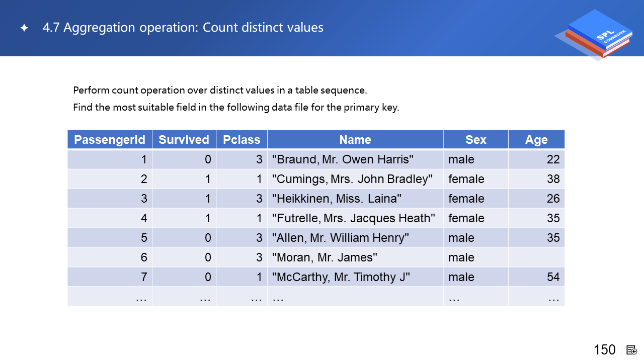The height and width of the screenshot is (362, 644).
Task: Click the "Find the most suitable field" sentence
Action: tap(236, 107)
